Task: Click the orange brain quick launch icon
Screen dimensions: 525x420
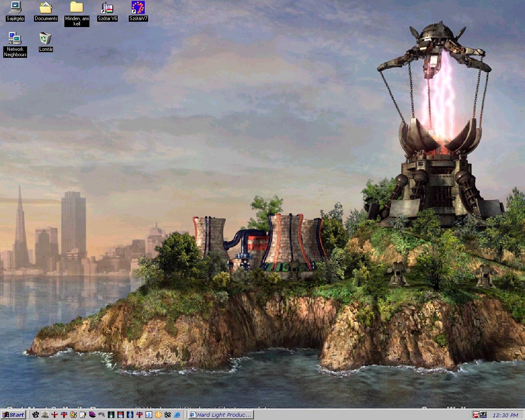Action: (158, 415)
